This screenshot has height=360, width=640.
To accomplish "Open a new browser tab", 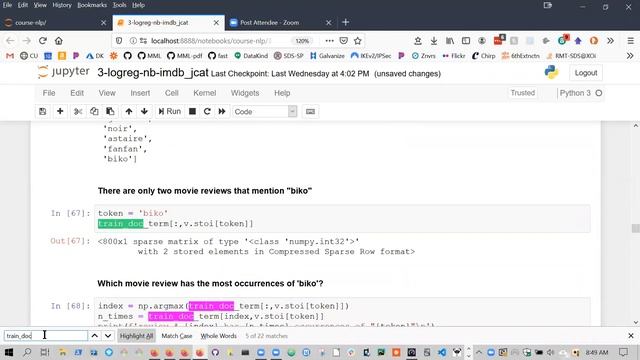I will click(346, 22).
